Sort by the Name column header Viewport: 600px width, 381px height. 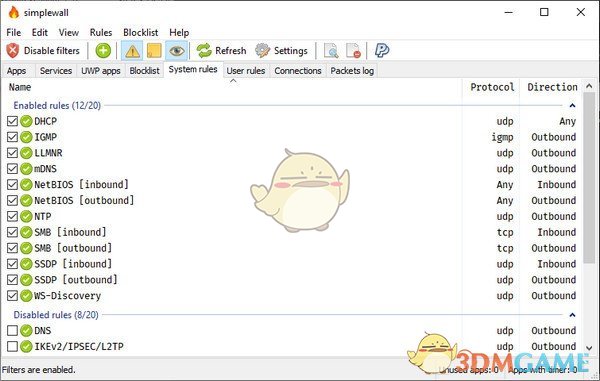232,87
